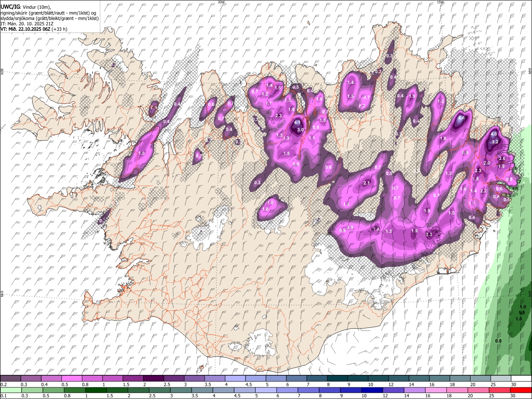532x399 pixels.
Task: Click the 'Vindur (10m)' header text
Action: pyautogui.click(x=36, y=7)
